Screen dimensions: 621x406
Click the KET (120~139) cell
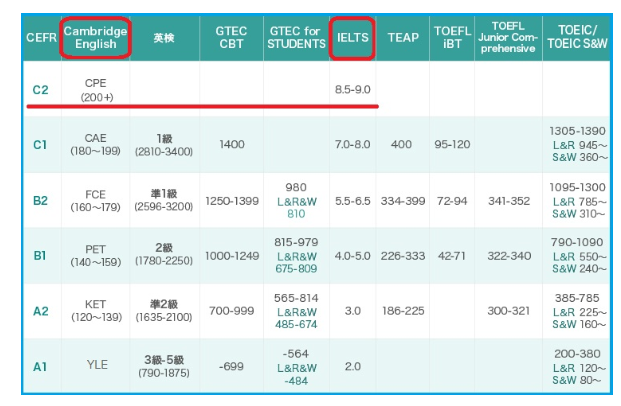[x=96, y=311]
